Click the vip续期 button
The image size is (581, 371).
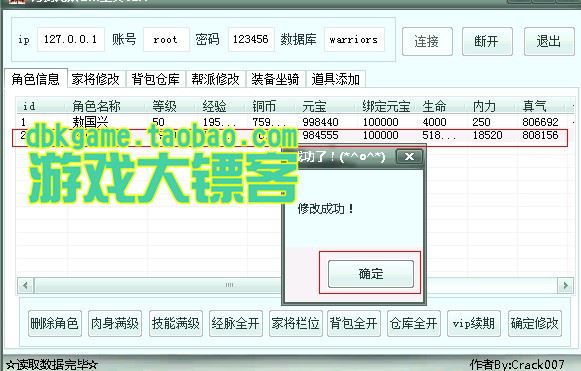point(474,324)
